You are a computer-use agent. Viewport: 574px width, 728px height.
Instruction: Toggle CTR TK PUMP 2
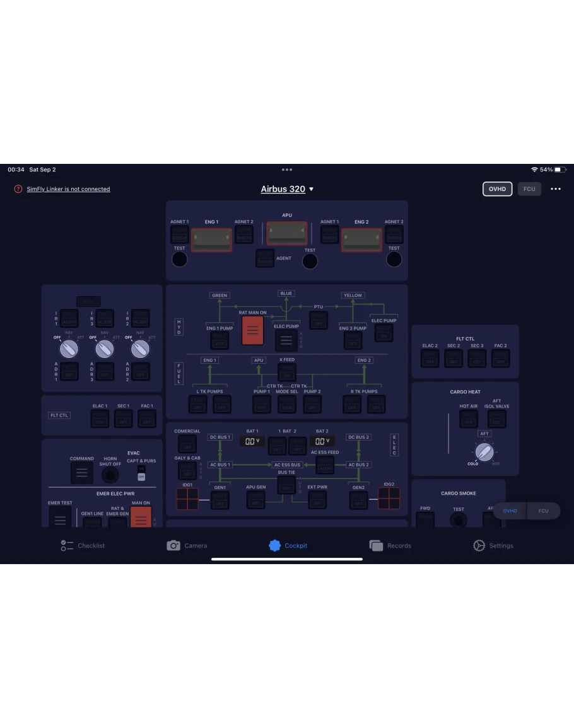pyautogui.click(x=312, y=404)
